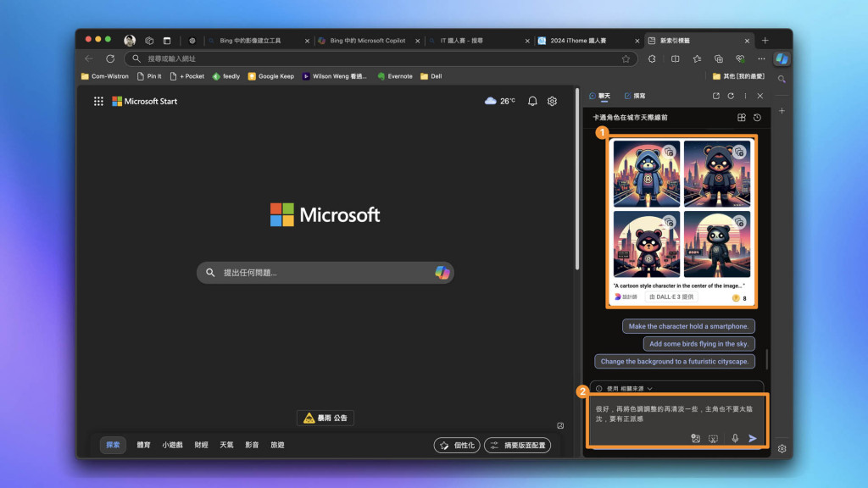Switch to 2024 iThome 鐵人賽 tab
This screenshot has width=868, height=488.
[589, 41]
